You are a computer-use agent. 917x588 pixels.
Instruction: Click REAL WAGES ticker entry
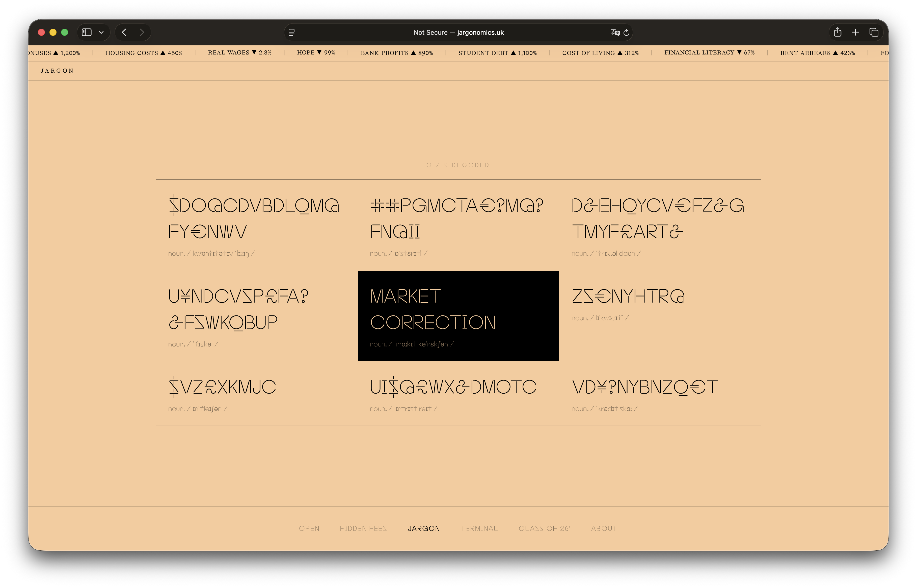point(239,53)
